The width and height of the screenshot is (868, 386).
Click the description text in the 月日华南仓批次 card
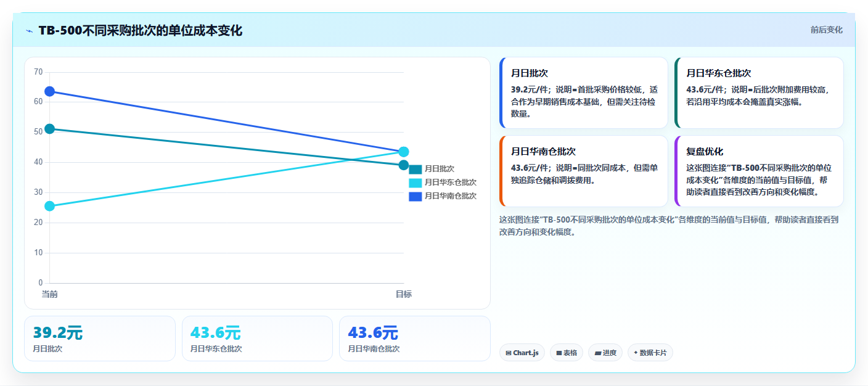click(584, 174)
